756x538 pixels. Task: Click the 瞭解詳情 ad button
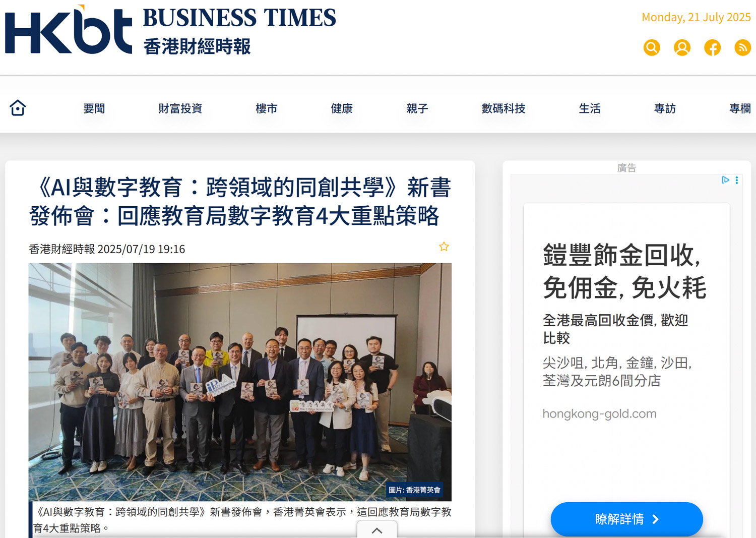point(626,519)
